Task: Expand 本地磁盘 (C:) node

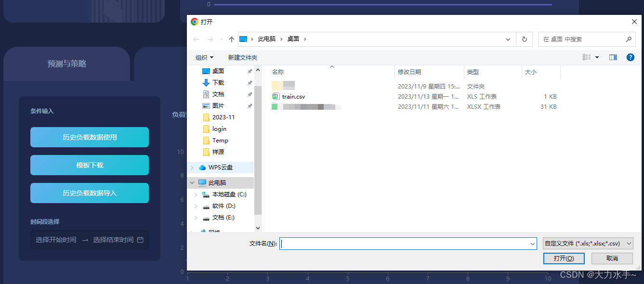Action: 196,194
